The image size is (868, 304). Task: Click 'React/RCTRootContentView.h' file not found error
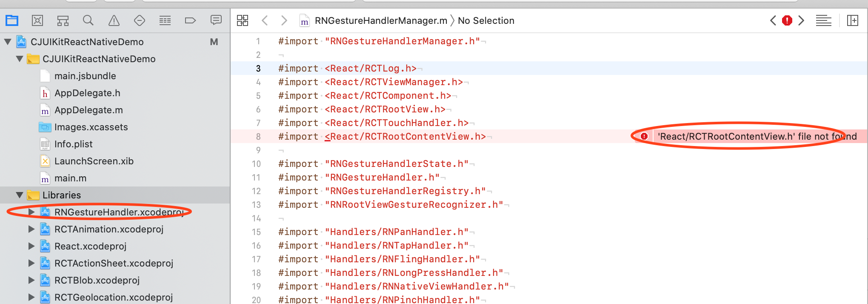(x=757, y=136)
